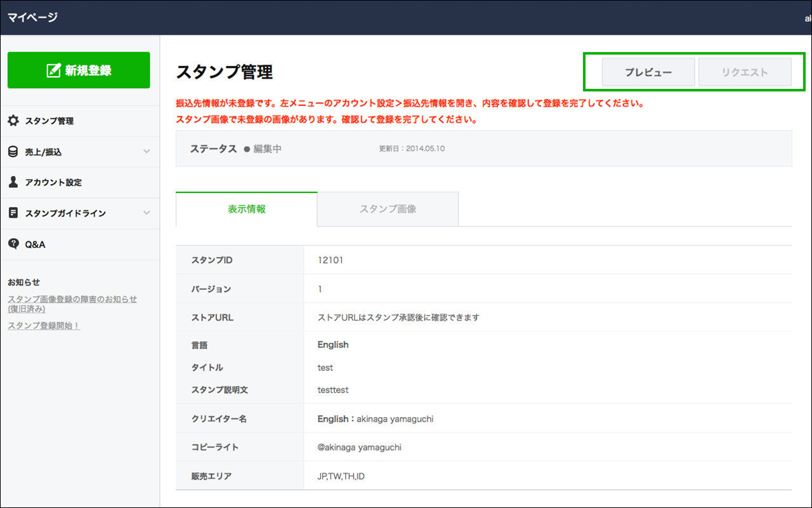The height and width of the screenshot is (508, 812).
Task: Click the pencil icon on 新規登録 button
Action: [x=54, y=70]
